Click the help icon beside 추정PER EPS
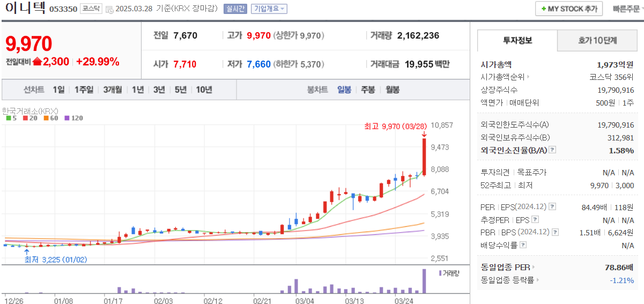 tap(535, 220)
